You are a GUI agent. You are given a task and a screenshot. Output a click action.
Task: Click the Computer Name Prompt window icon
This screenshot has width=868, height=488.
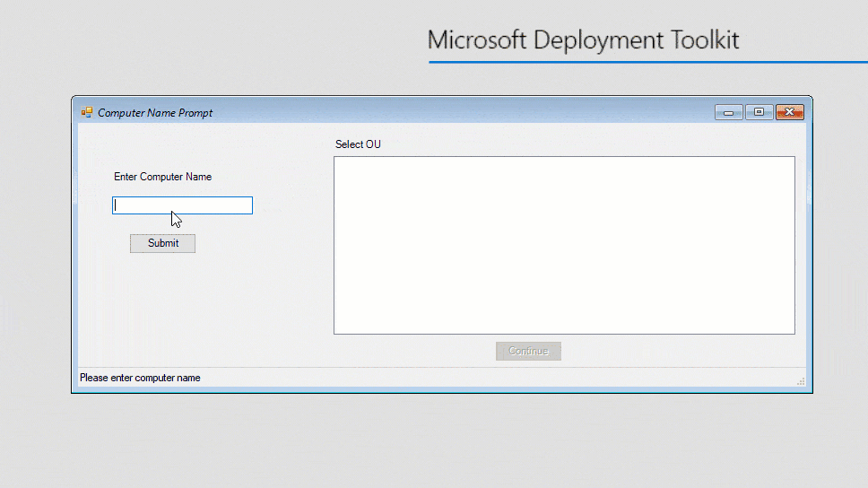(x=87, y=112)
